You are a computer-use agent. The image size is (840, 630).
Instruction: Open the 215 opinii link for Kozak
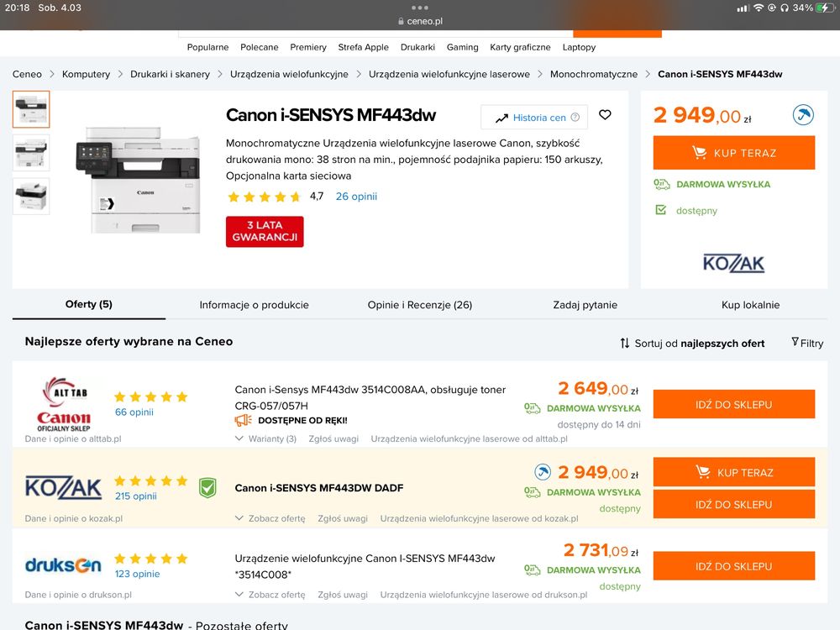pos(135,496)
